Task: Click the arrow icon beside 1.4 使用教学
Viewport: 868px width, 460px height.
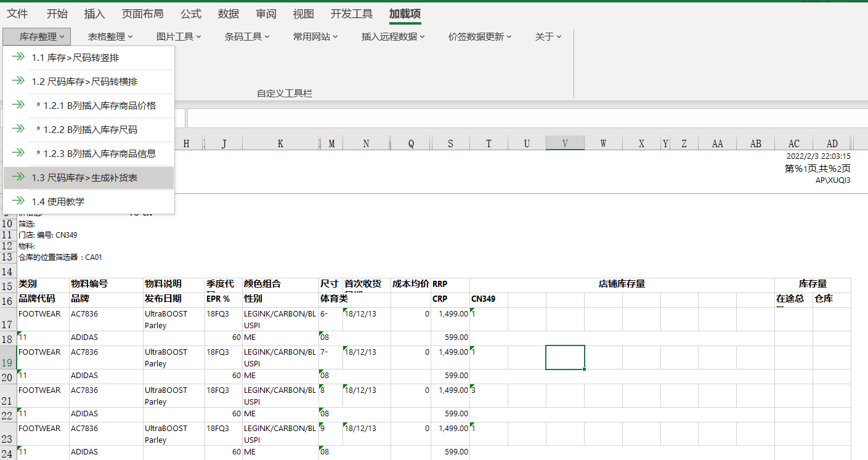Action: (x=18, y=201)
